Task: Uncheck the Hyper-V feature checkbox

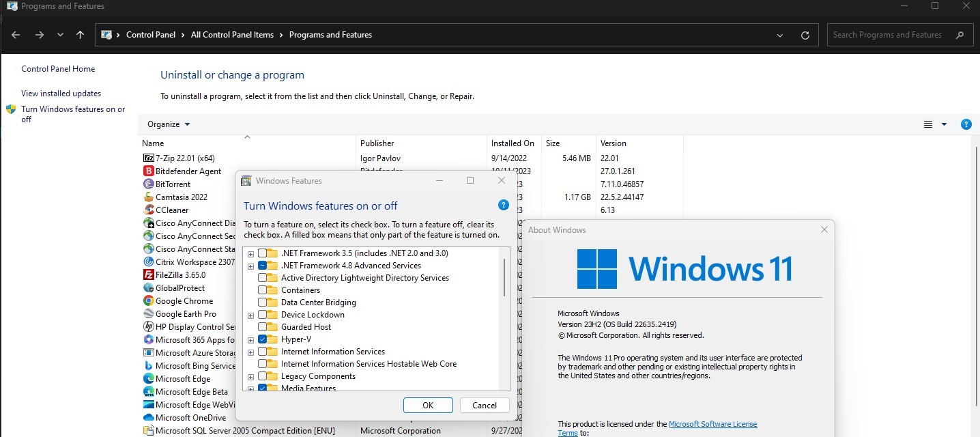Action: 263,339
